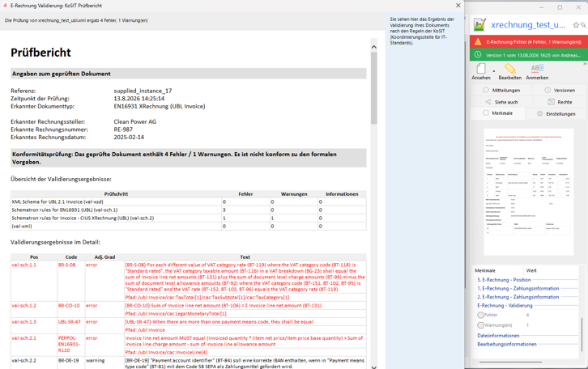The width and height of the screenshot is (588, 369).
Task: Mark document as favorite with star icon
Action: pyautogui.click(x=576, y=25)
